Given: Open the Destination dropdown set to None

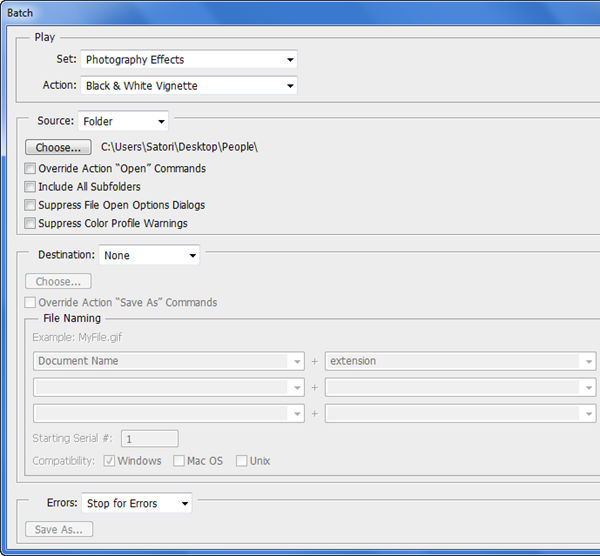Looking at the screenshot, I should [149, 255].
